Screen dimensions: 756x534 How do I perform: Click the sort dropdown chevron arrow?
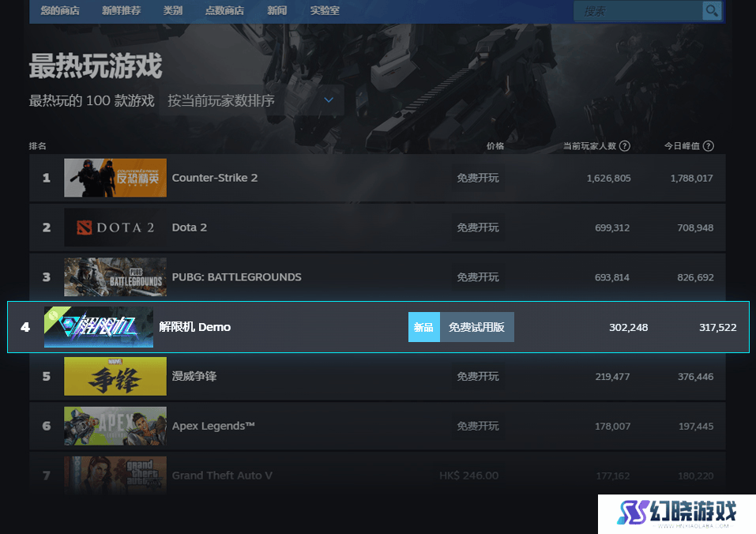tap(329, 100)
